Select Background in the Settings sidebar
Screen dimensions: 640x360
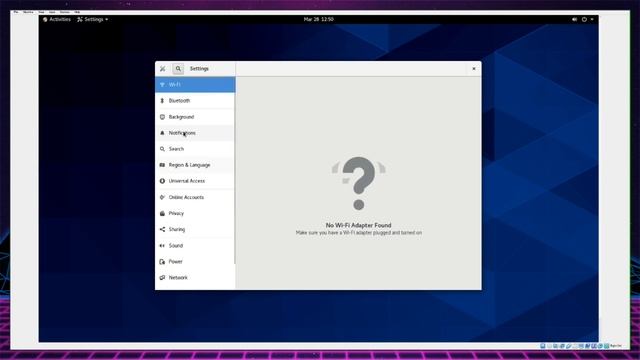coord(195,117)
